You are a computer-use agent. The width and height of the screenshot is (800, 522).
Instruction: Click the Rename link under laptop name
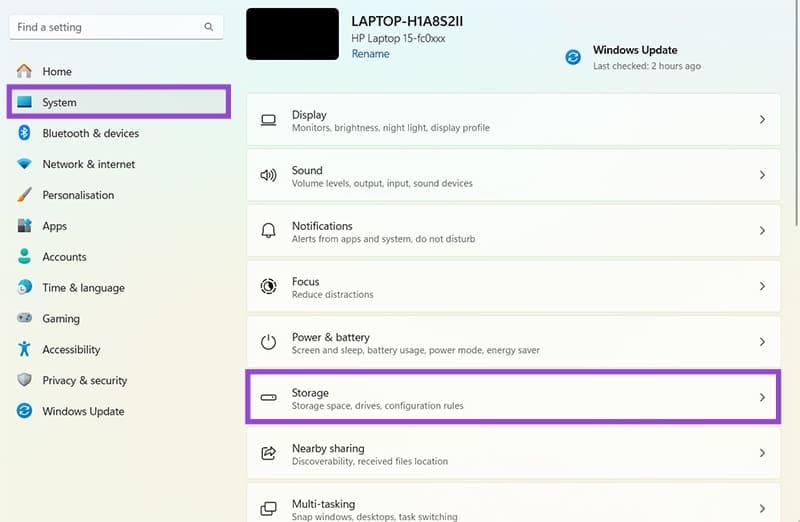click(x=370, y=54)
